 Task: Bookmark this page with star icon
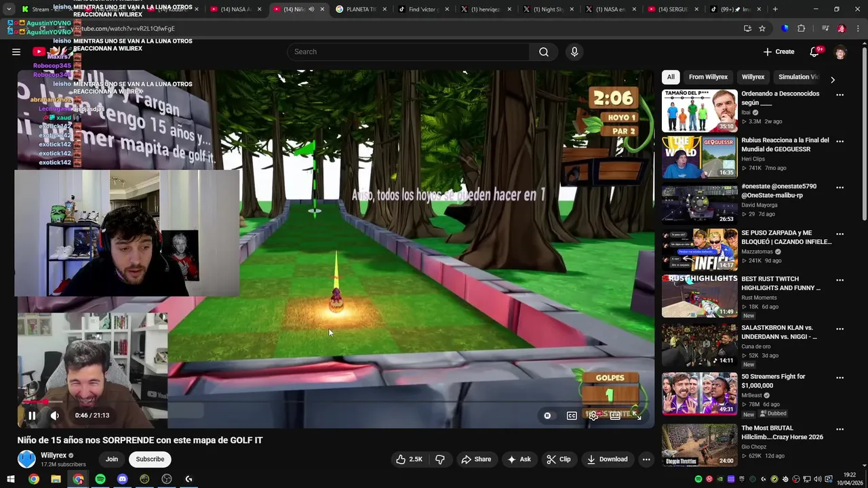coord(762,28)
